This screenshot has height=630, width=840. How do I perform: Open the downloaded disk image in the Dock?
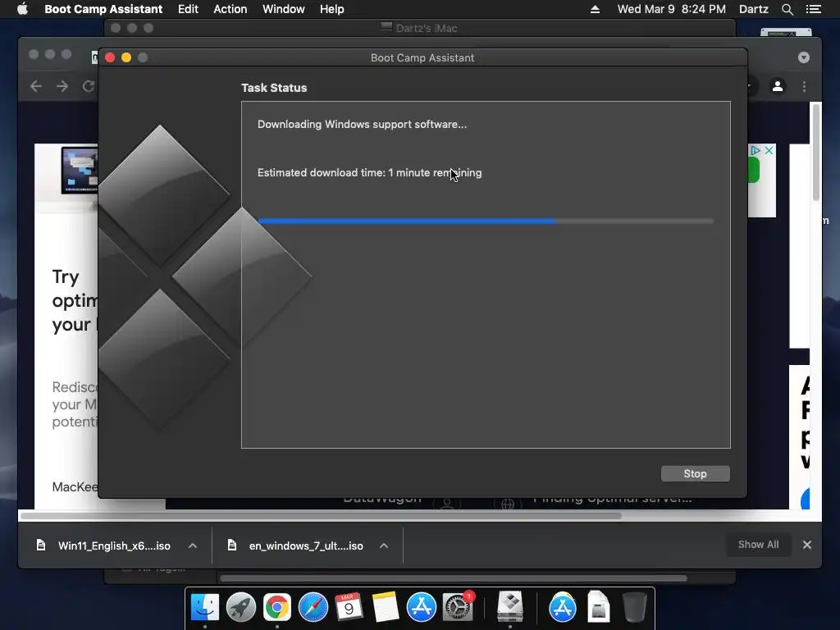tap(598, 606)
